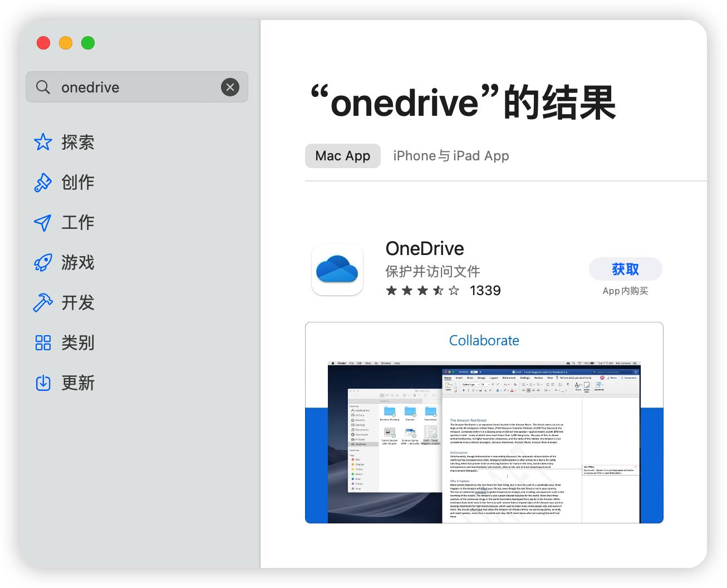The height and width of the screenshot is (588, 727).
Task: Click the “onedrive”的结果 heading
Action: 463,102
